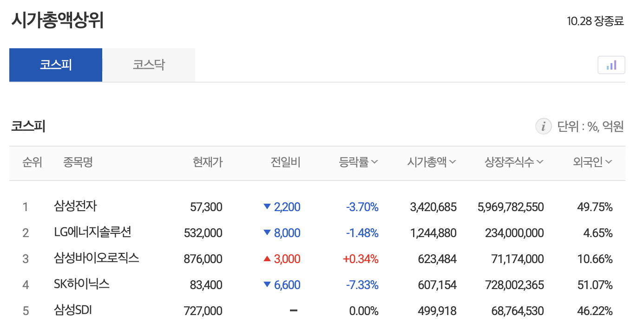Click the 0.00% rate

pyautogui.click(x=364, y=311)
